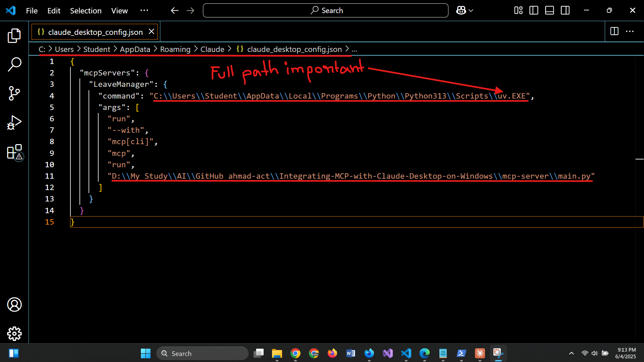Click the Claude breadcrumb folder

coord(212,49)
